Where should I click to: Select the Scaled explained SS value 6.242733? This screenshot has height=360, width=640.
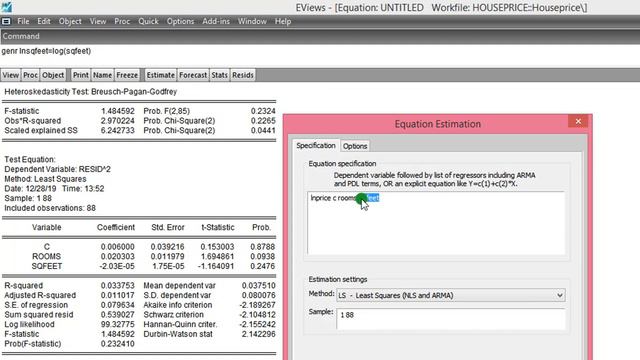coord(118,131)
